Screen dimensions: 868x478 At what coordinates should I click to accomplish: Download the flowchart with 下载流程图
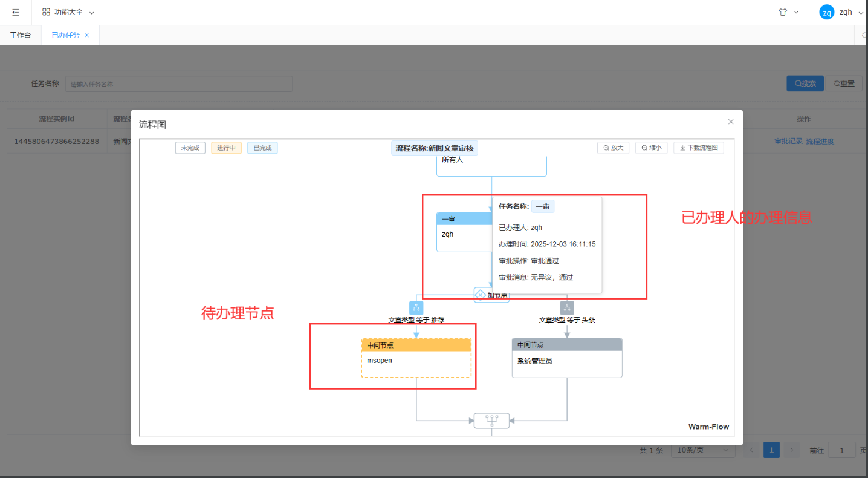pyautogui.click(x=698, y=148)
